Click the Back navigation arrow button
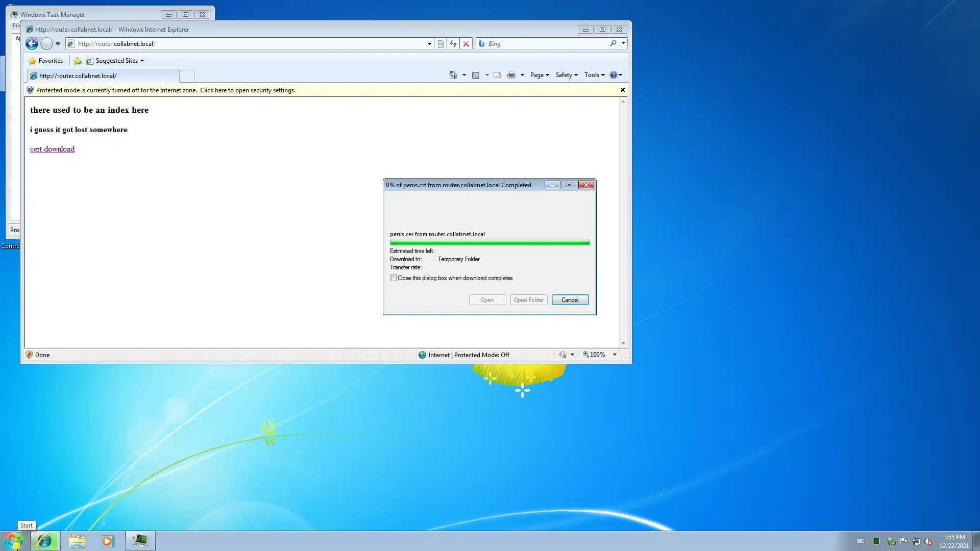The width and height of the screenshot is (980, 551). tap(32, 44)
